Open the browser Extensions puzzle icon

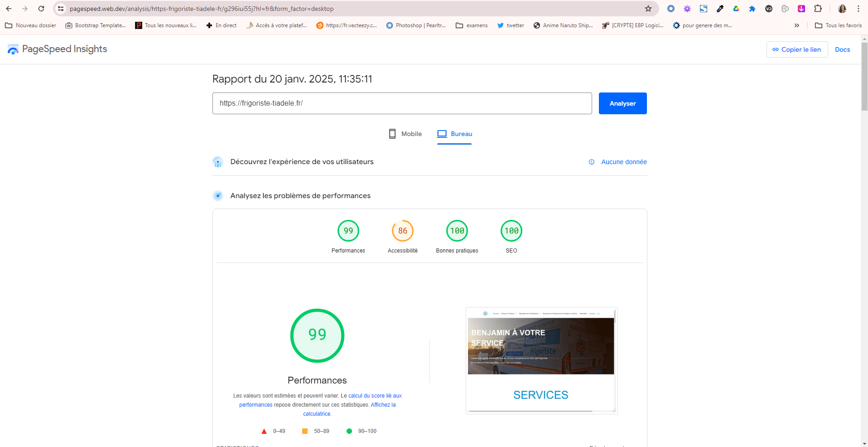tap(818, 9)
